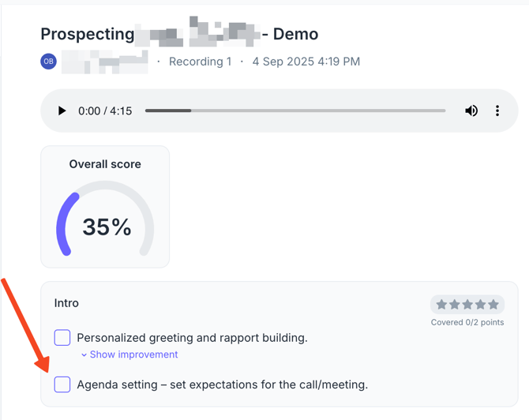529x420 pixels.
Task: Click the 0:00 / 4:15 time display
Action: 105,111
